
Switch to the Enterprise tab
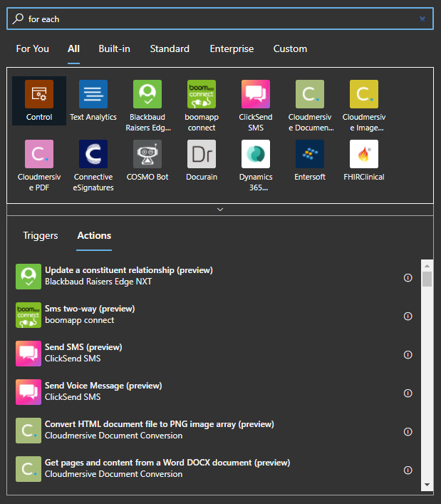point(232,49)
